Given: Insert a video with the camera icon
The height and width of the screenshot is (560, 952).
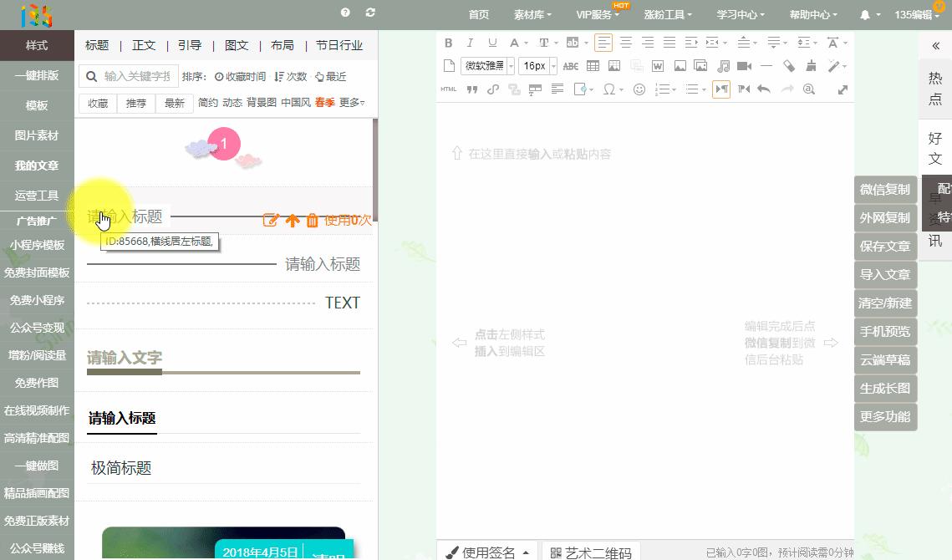Looking at the screenshot, I should coord(744,66).
